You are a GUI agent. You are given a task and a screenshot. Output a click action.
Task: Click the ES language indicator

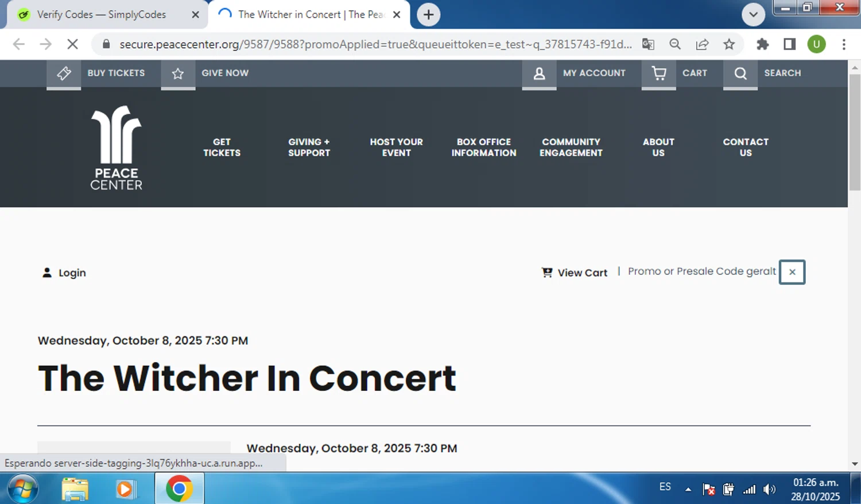[x=665, y=487]
